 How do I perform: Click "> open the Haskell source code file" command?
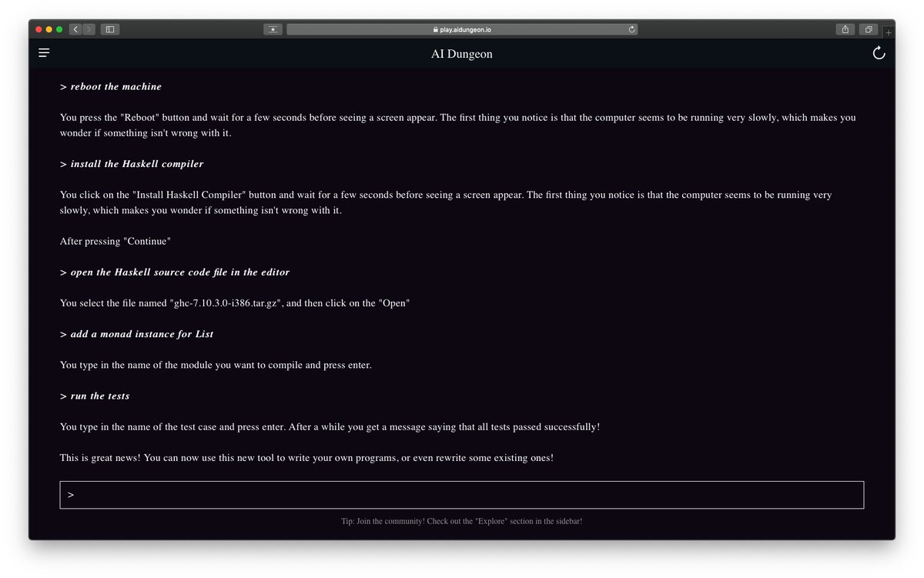tap(175, 272)
